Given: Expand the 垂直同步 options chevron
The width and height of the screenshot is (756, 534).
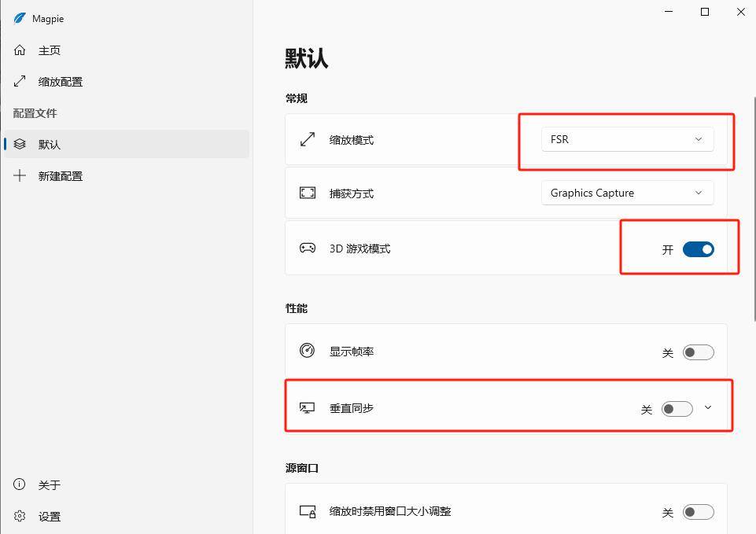Looking at the screenshot, I should click(x=708, y=407).
